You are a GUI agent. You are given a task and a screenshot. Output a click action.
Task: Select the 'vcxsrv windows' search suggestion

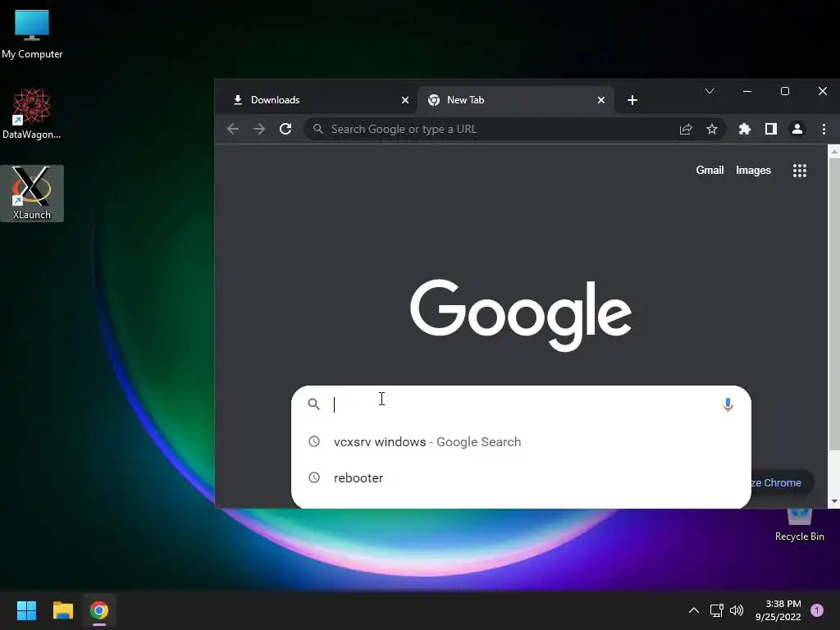coord(521,442)
